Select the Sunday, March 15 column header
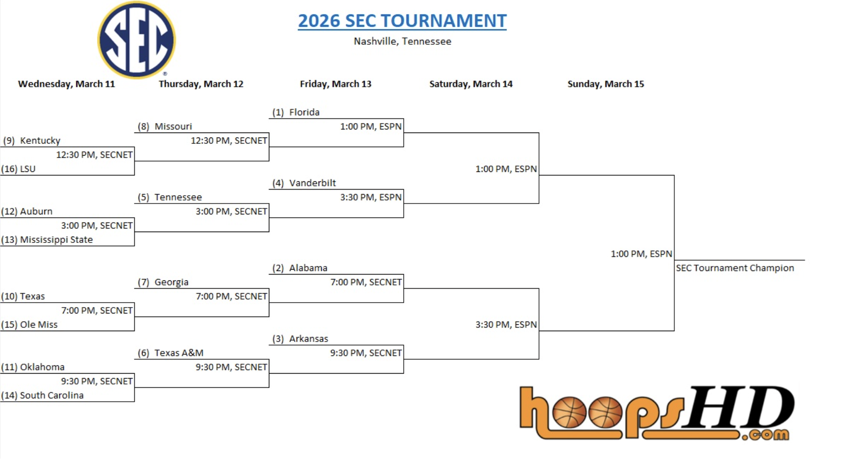 606,84
